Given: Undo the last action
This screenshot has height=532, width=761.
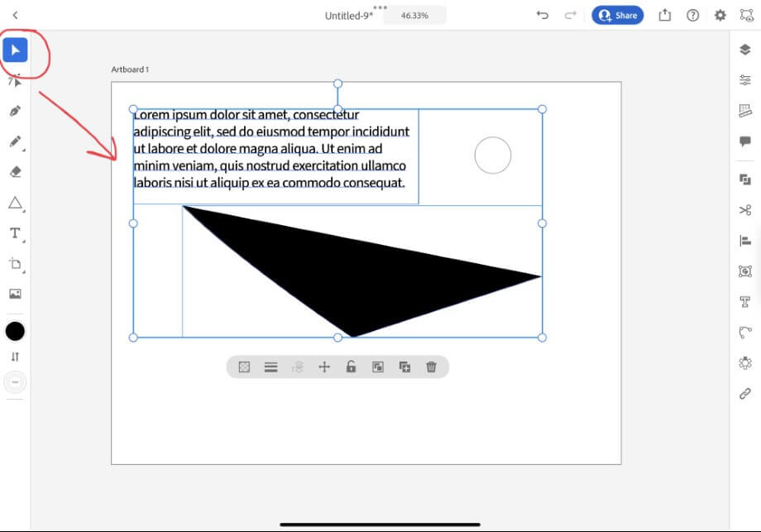Looking at the screenshot, I should coord(542,16).
